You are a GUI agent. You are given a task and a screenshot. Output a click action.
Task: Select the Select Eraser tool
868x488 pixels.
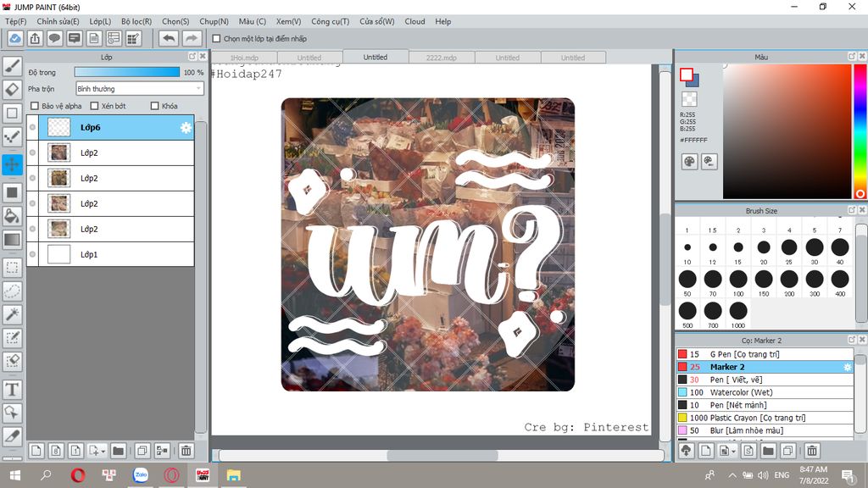coord(12,361)
